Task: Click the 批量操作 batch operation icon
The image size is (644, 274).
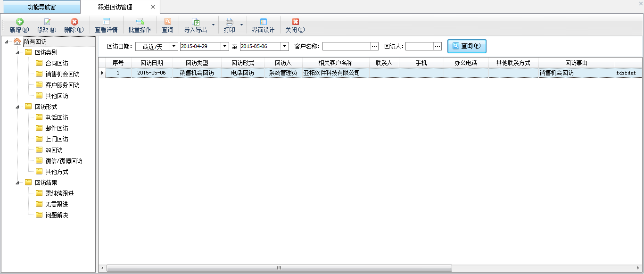Action: point(140,22)
